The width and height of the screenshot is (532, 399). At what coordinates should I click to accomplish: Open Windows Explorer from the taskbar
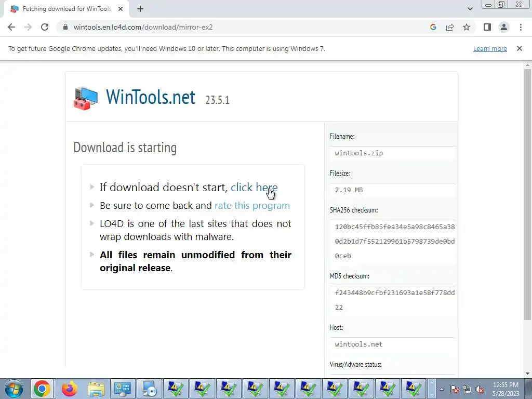pyautogui.click(x=96, y=389)
